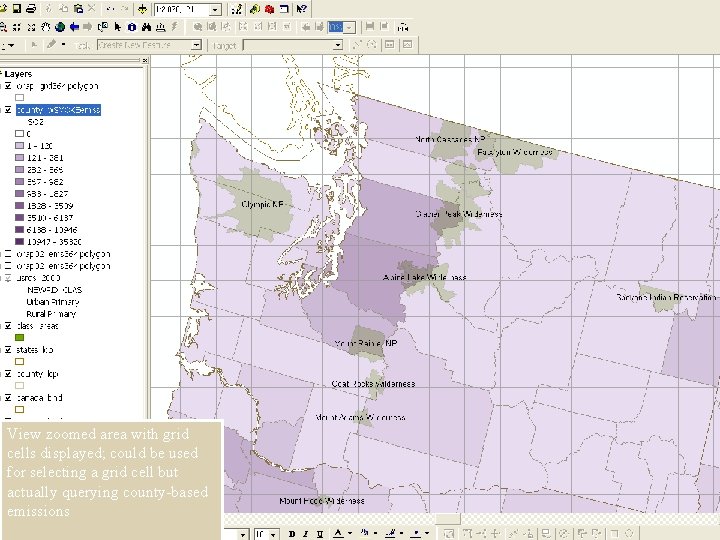
Task: Click the Full Extent globe icon
Action: [60, 27]
